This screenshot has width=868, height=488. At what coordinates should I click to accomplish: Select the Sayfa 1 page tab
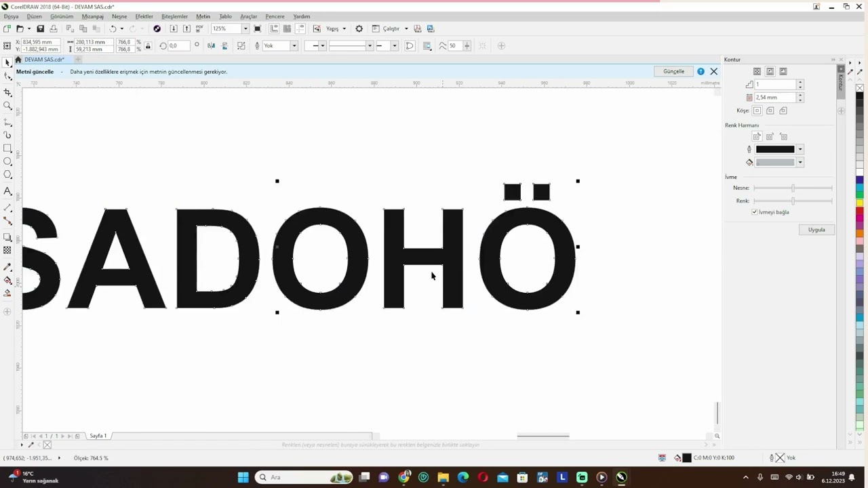coord(98,436)
